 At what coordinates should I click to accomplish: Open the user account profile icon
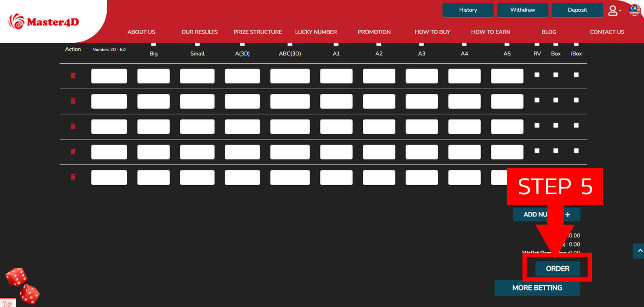coord(613,10)
